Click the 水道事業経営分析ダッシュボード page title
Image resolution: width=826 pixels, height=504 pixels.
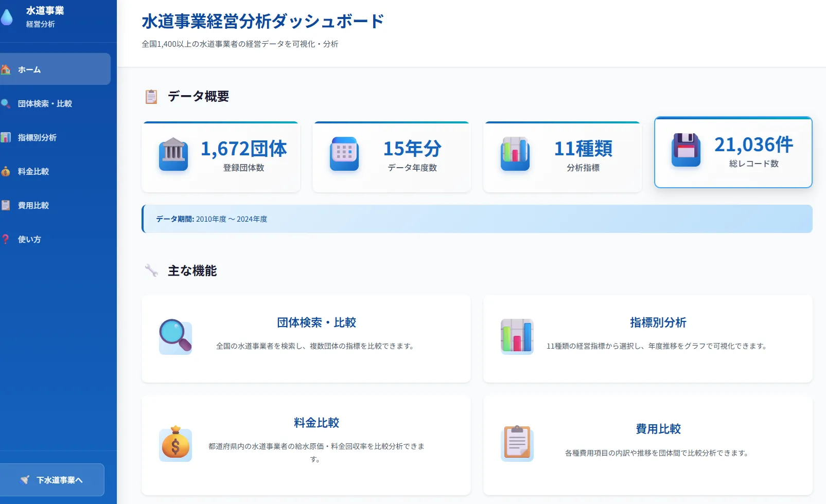263,21
